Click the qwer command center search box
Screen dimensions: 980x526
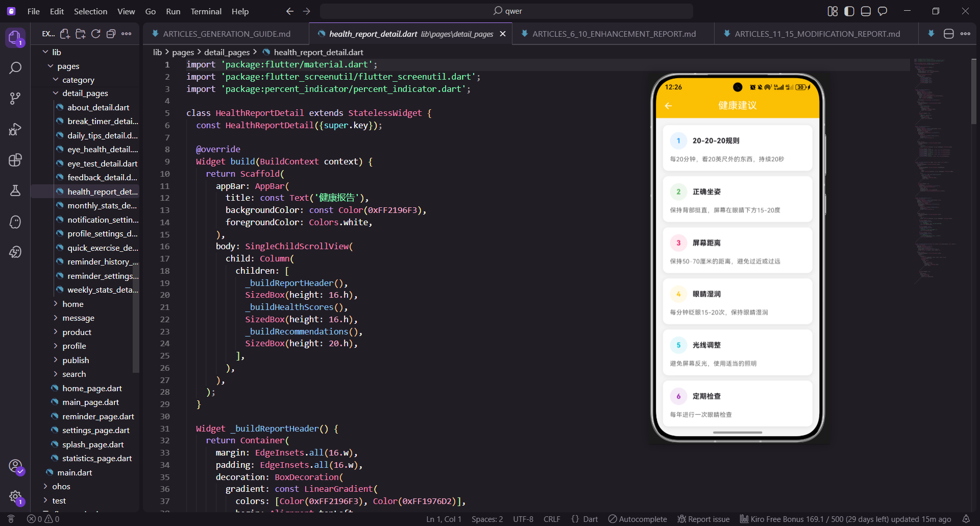[506, 11]
